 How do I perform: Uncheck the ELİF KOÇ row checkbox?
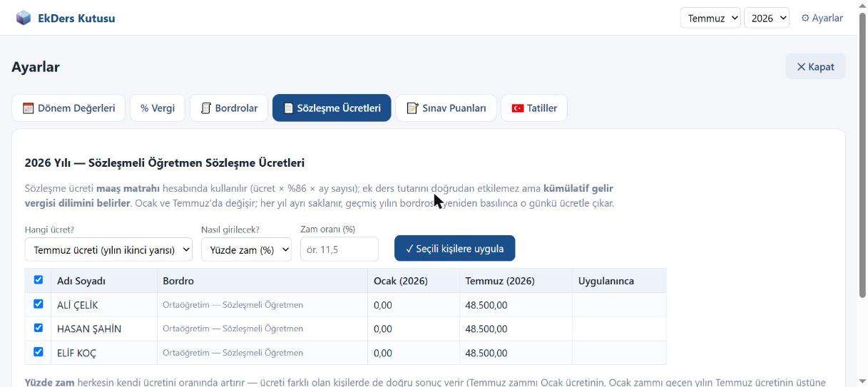(39, 352)
